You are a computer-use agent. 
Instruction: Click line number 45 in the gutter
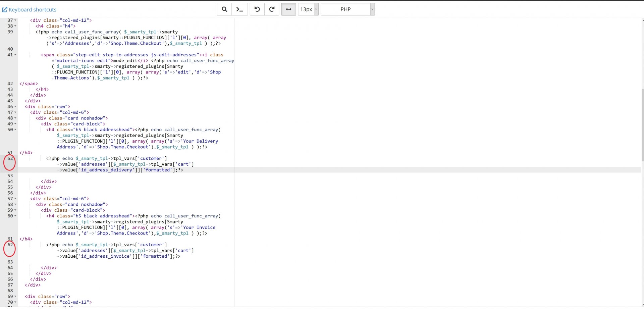pos(10,101)
